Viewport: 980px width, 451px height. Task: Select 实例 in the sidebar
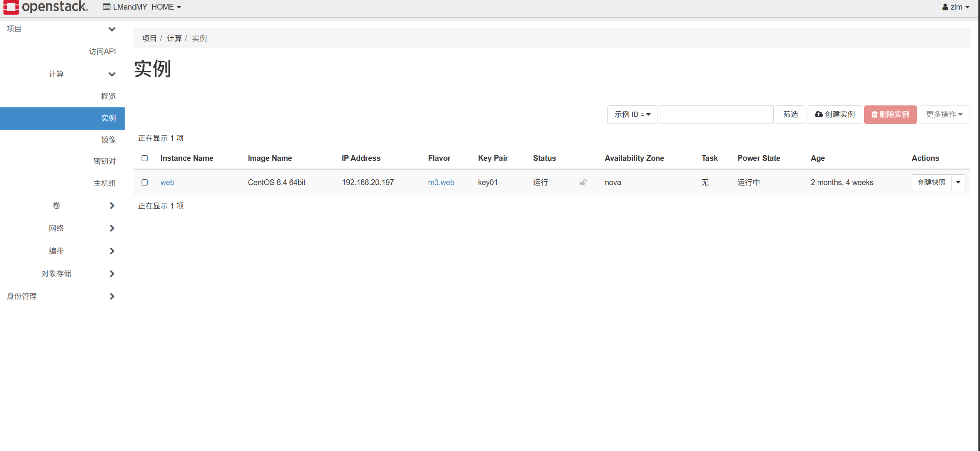(62, 118)
